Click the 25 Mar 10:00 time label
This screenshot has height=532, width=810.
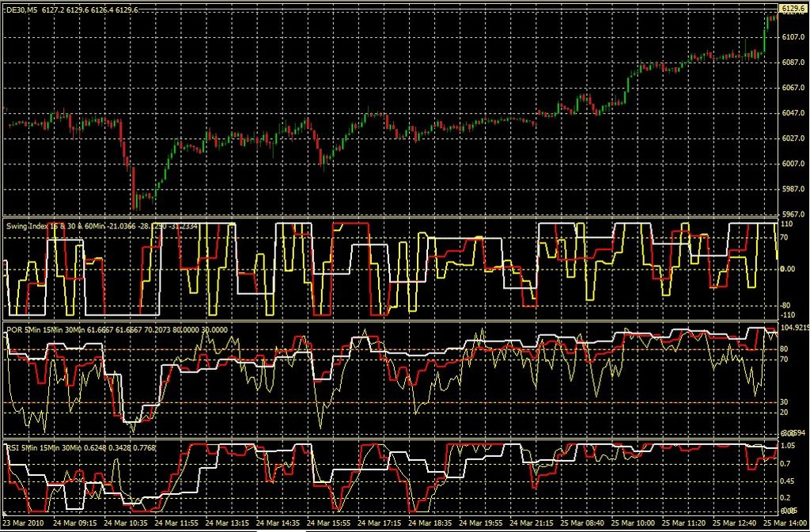(x=632, y=523)
